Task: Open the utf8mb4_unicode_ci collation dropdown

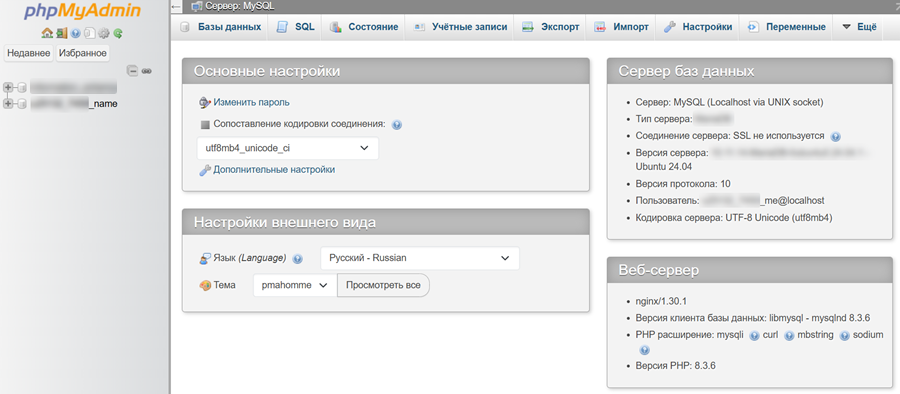Action: tap(288, 148)
